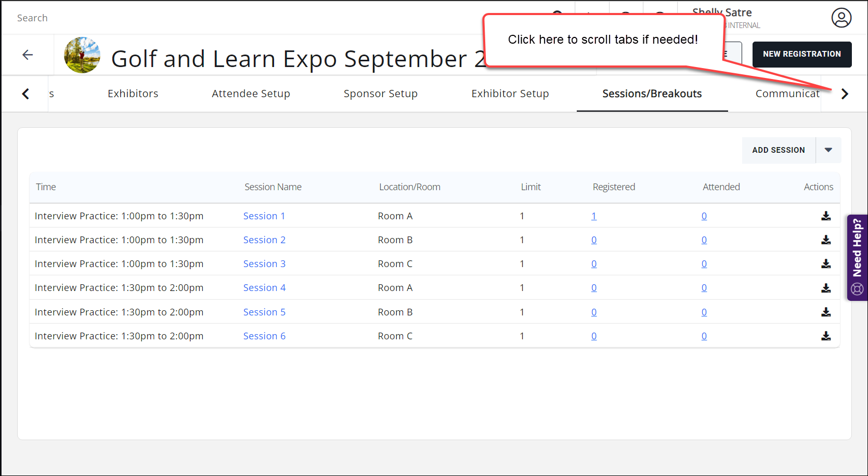Click download icon for Session 2 row
Screen dimensions: 868x476
(x=825, y=240)
